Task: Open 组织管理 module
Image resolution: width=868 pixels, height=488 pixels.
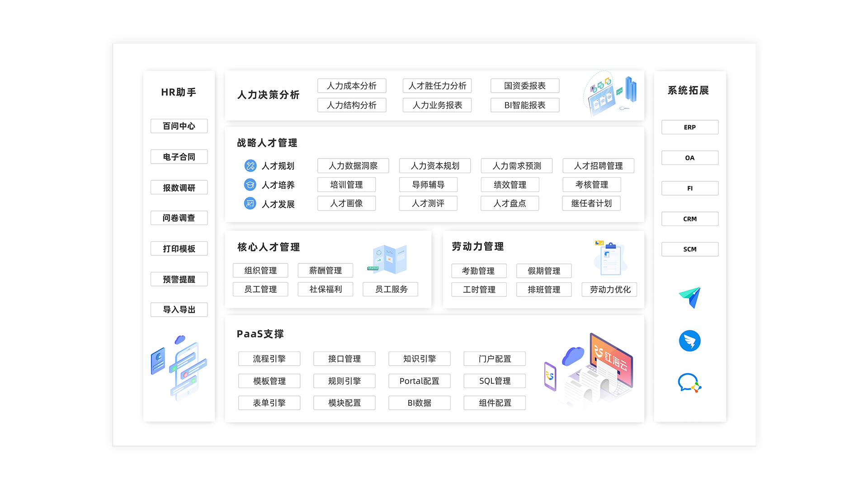Action: tap(260, 270)
